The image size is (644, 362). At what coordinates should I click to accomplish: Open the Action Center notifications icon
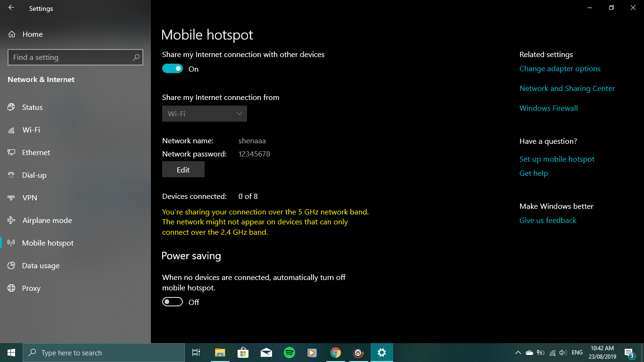[629, 353]
